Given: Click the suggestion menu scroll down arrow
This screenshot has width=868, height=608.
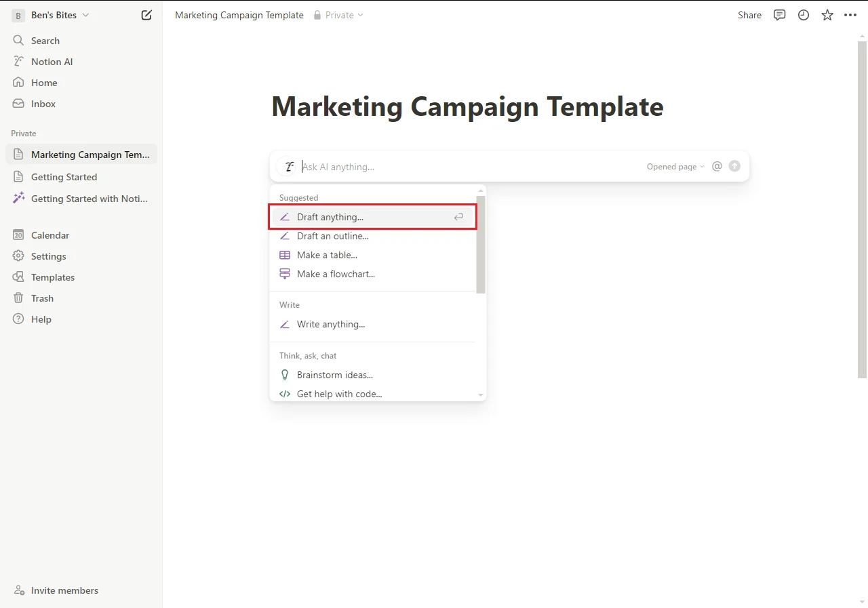Looking at the screenshot, I should (x=481, y=395).
